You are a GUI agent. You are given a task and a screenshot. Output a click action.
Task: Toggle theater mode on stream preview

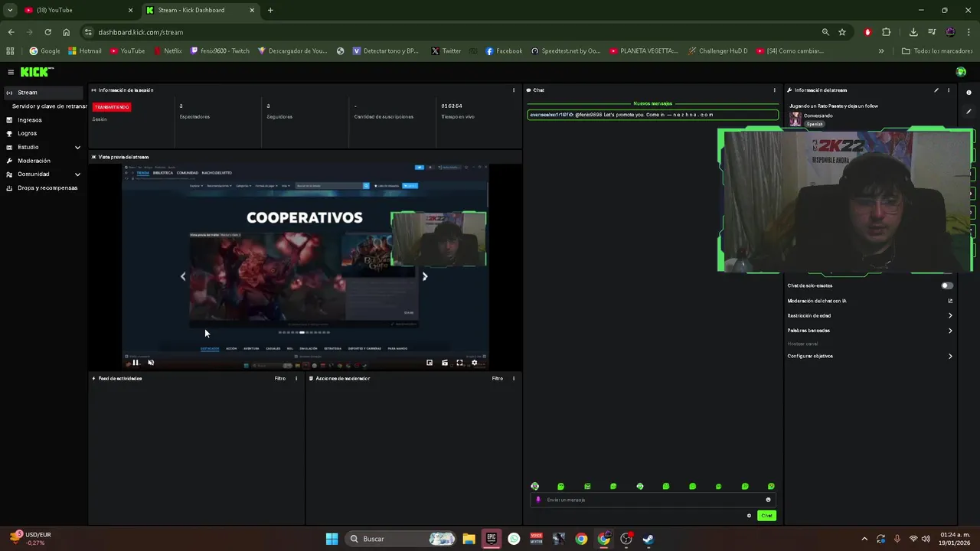coord(445,363)
